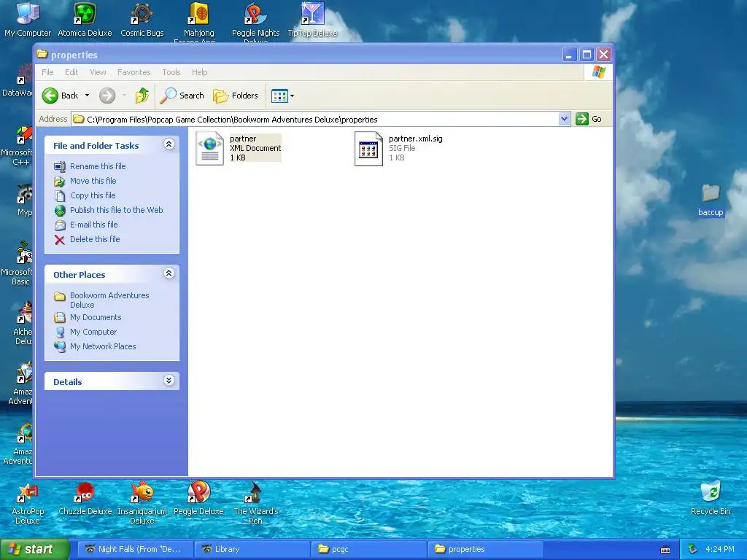Switch to Library taskbar button

click(x=252, y=549)
